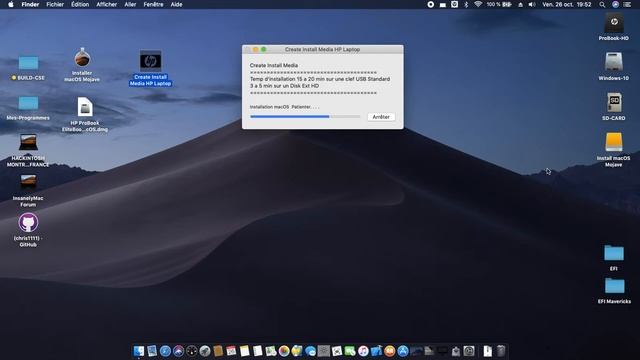The height and width of the screenshot is (360, 640).
Task: Open the App Store from the dock
Action: 403,351
